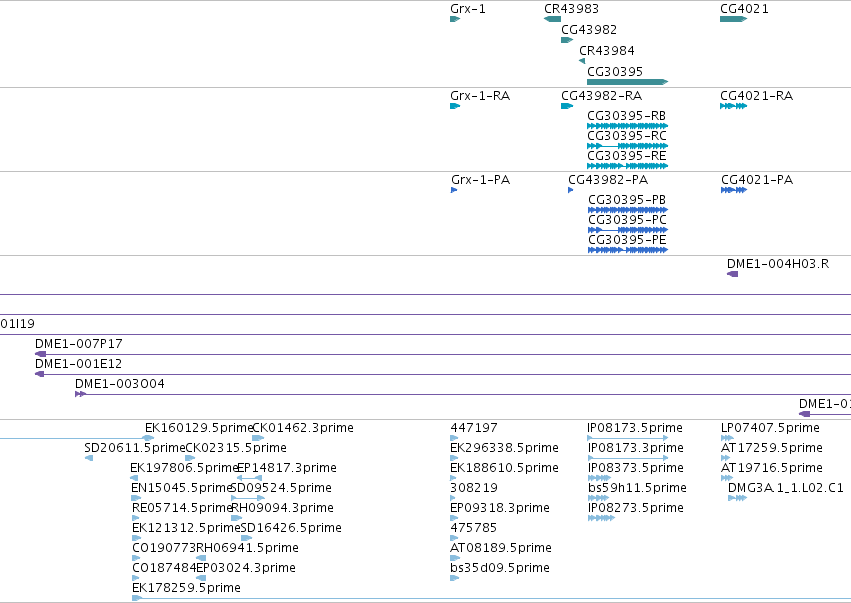The width and height of the screenshot is (851, 603).
Task: Select the CG4021-RA transcript
Action: pos(734,106)
